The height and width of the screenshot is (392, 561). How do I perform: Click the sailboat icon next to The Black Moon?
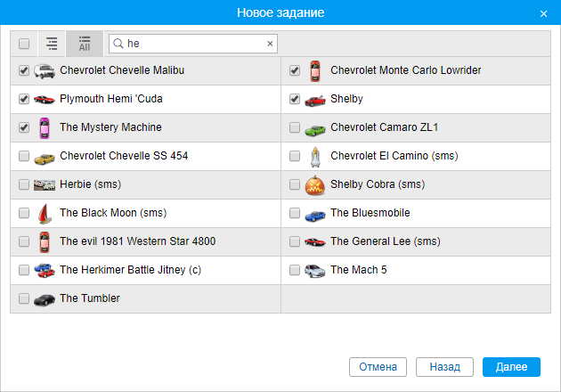pyautogui.click(x=45, y=214)
